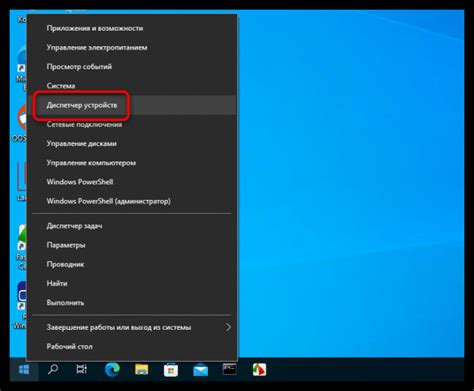Launch Microsoft Edge from the taskbar
Viewport: 474px width, 391px height.
[112, 370]
